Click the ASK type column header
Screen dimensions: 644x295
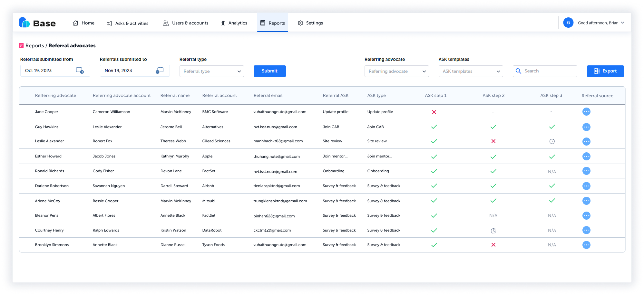pos(376,95)
